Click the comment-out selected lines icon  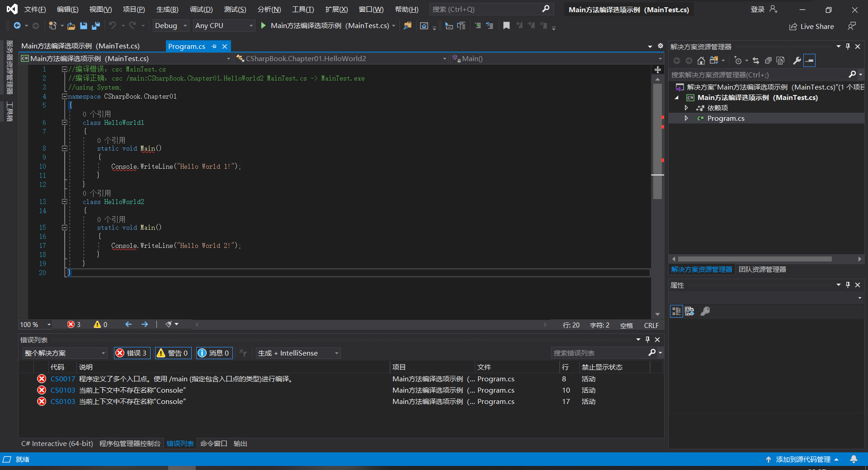tap(478, 26)
